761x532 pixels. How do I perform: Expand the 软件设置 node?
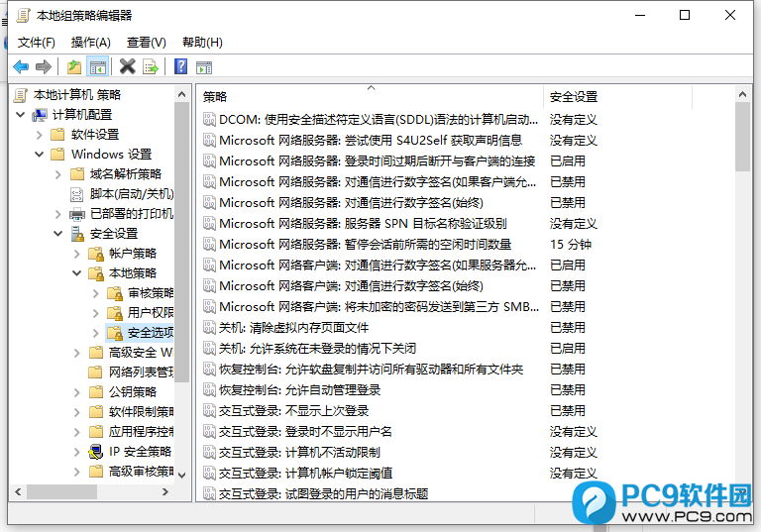coord(40,135)
